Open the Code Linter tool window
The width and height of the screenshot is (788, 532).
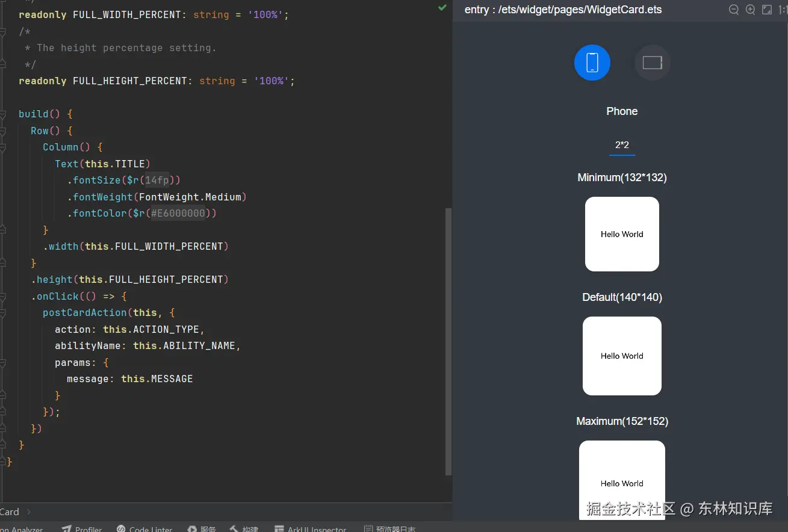coord(144,528)
